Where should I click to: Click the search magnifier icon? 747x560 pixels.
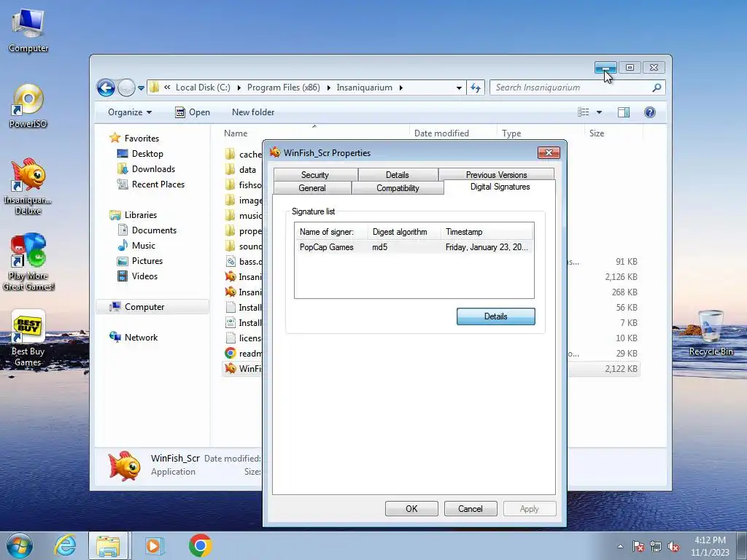coord(657,87)
